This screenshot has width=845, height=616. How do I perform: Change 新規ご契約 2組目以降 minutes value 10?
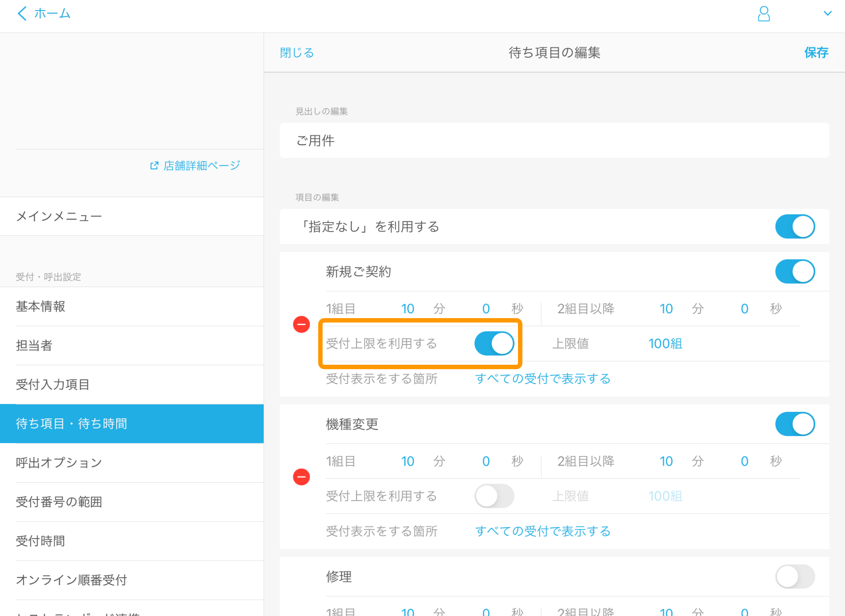pyautogui.click(x=666, y=309)
